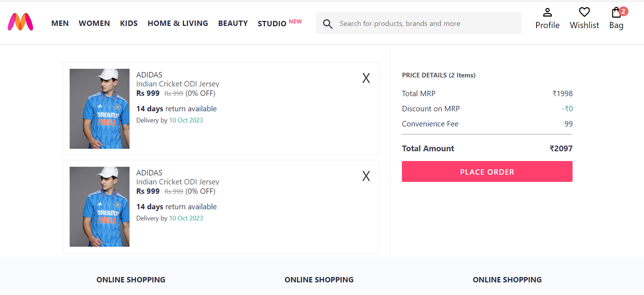Click the bag item count badge
644x295 pixels.
click(623, 11)
